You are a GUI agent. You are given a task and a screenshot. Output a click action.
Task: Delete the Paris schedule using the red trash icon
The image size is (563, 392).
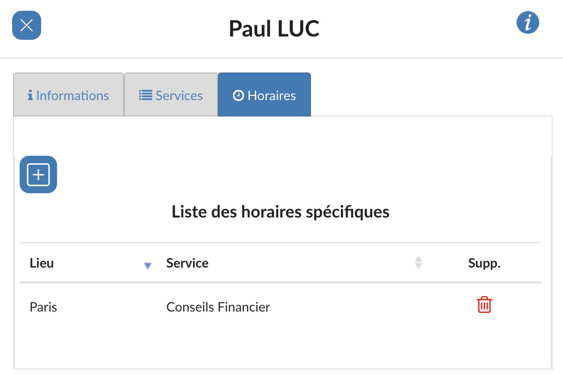pyautogui.click(x=484, y=305)
